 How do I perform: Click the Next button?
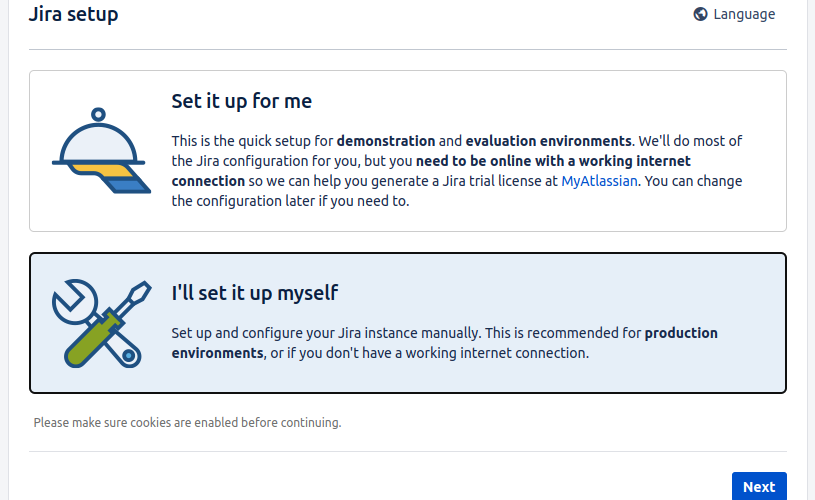[x=759, y=486]
